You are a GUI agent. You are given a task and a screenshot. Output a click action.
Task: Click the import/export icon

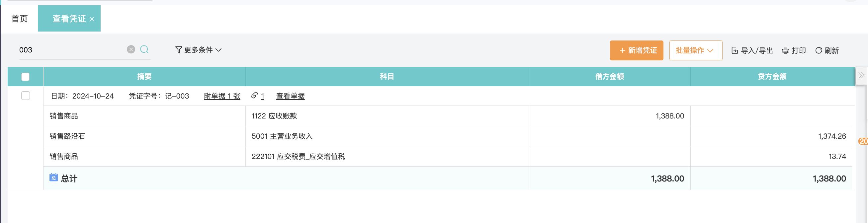tap(735, 50)
